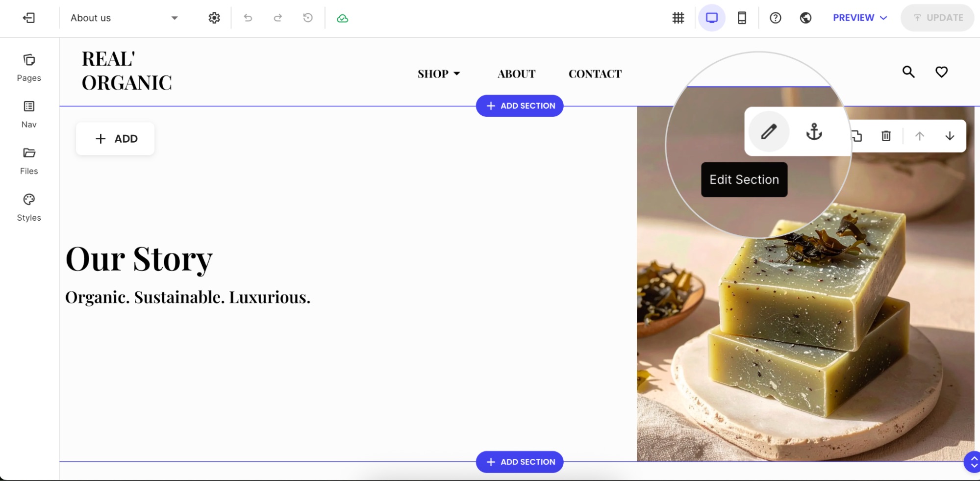Click the bottom ADD SECTION button
Screen dimensions: 980x481
(520, 462)
